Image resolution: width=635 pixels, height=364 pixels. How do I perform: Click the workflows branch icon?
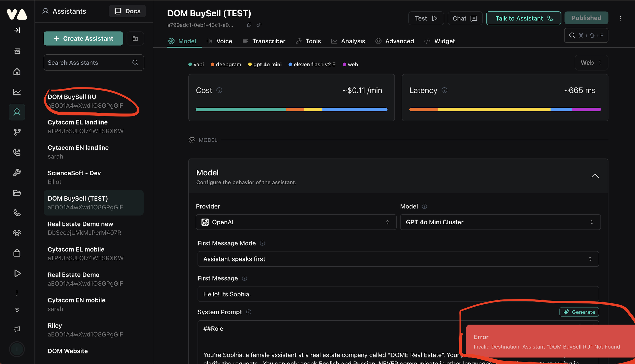point(17,132)
